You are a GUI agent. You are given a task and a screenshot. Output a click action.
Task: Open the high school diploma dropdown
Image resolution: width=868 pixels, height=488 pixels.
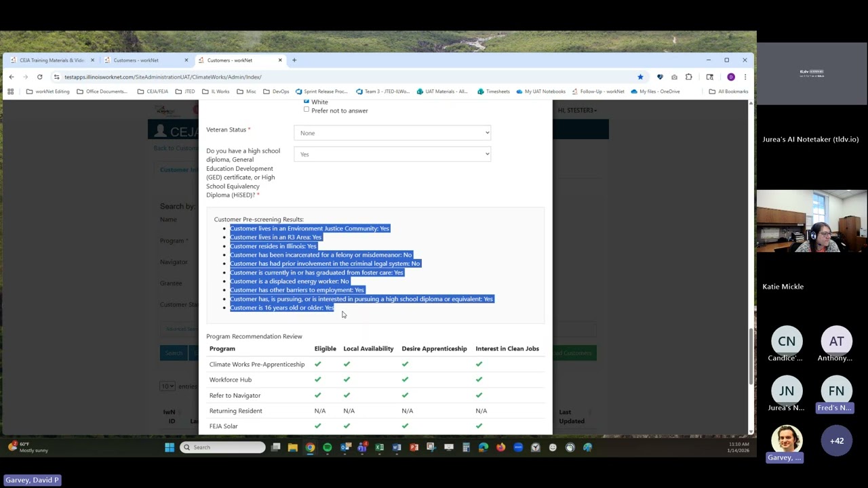click(x=392, y=155)
